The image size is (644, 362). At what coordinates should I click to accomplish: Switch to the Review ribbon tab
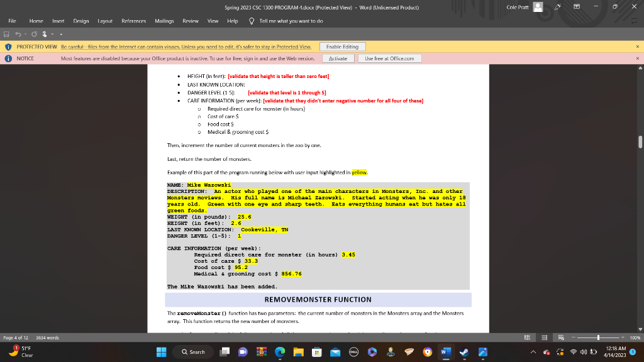(x=190, y=20)
